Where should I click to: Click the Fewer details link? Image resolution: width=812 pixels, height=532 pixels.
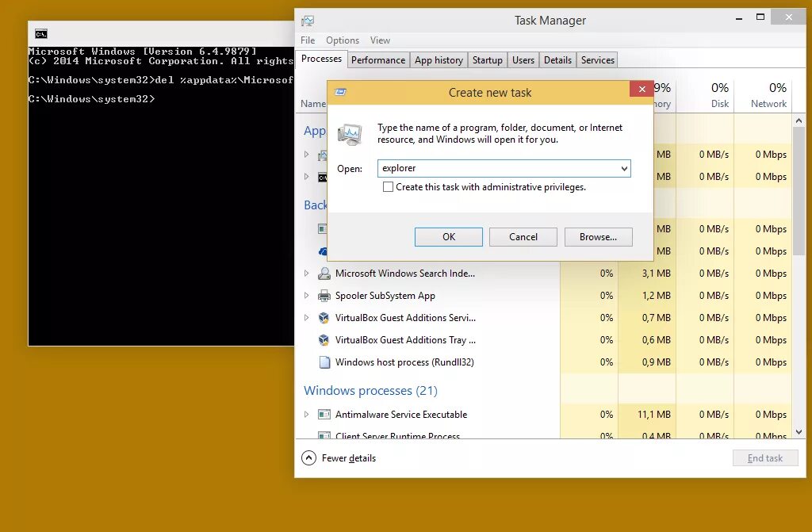(x=349, y=458)
